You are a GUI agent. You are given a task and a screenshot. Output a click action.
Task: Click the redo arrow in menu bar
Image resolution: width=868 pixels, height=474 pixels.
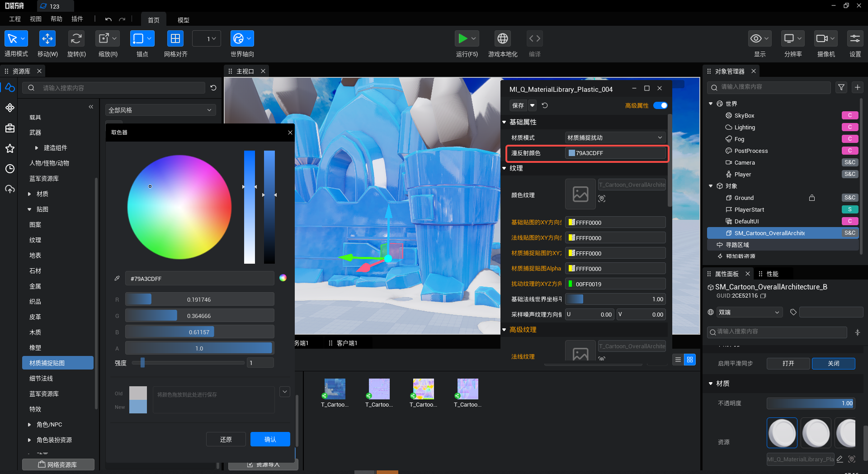click(122, 19)
